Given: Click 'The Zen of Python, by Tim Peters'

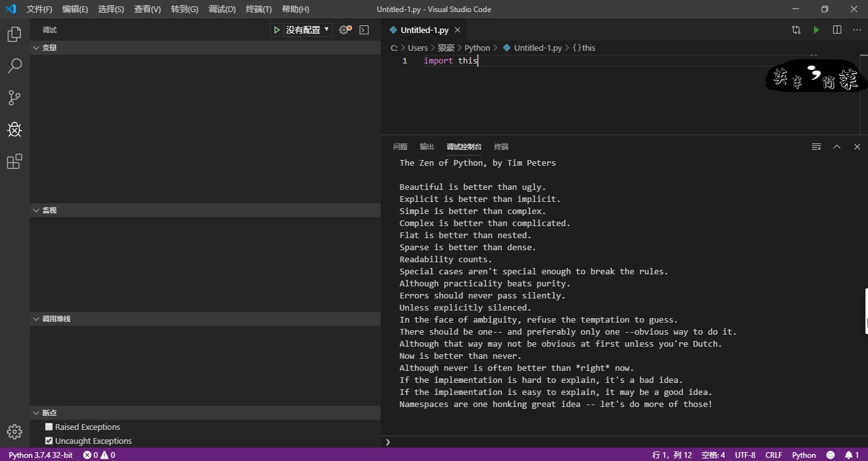Looking at the screenshot, I should pyautogui.click(x=478, y=163).
